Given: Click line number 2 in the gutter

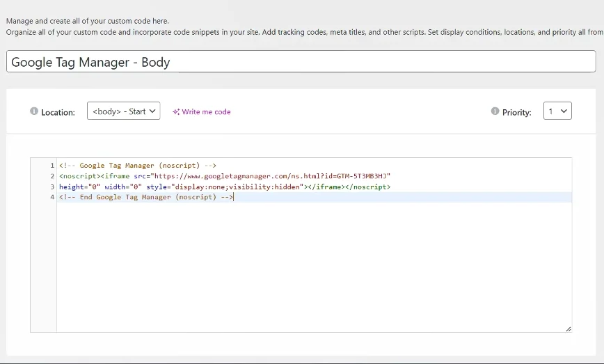Looking at the screenshot, I should (x=52, y=176).
